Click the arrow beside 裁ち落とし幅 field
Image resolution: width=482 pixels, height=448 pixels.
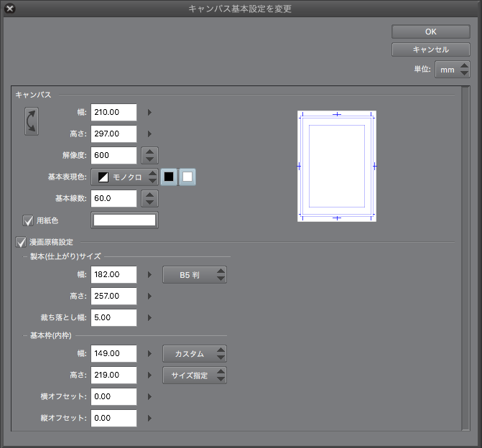(x=149, y=317)
